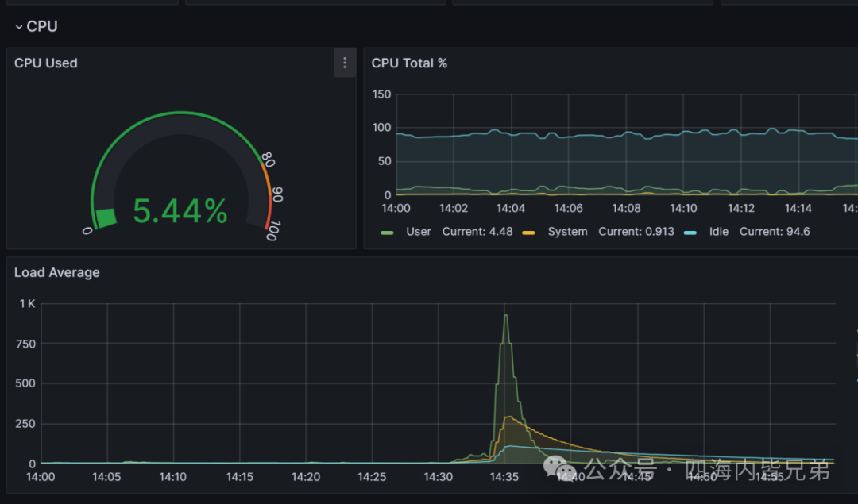Screen dimensions: 858x504
Task: Open the Load Average panel title
Action: click(57, 272)
